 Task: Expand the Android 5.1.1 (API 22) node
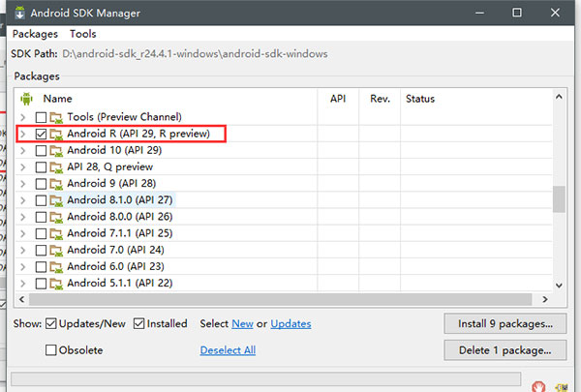(23, 282)
